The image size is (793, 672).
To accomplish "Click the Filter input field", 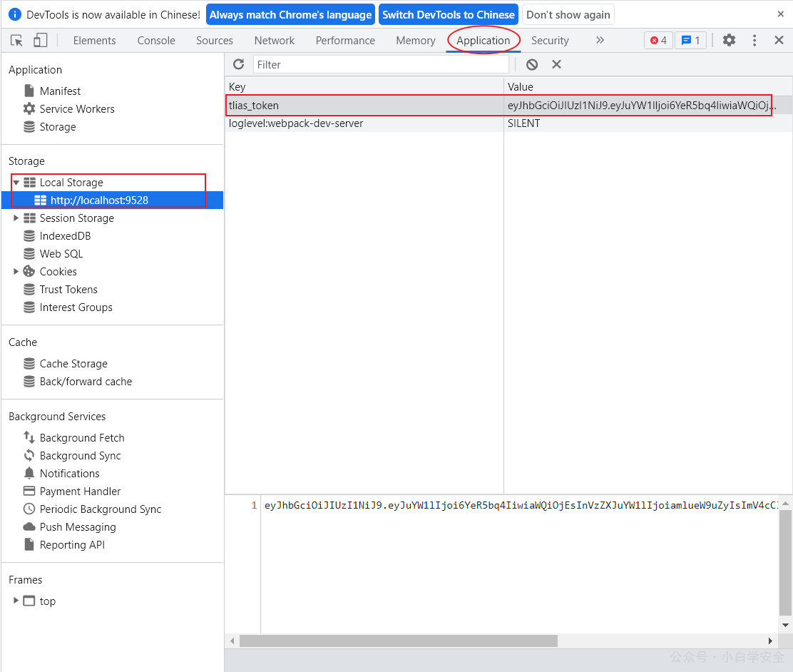I will (381, 64).
